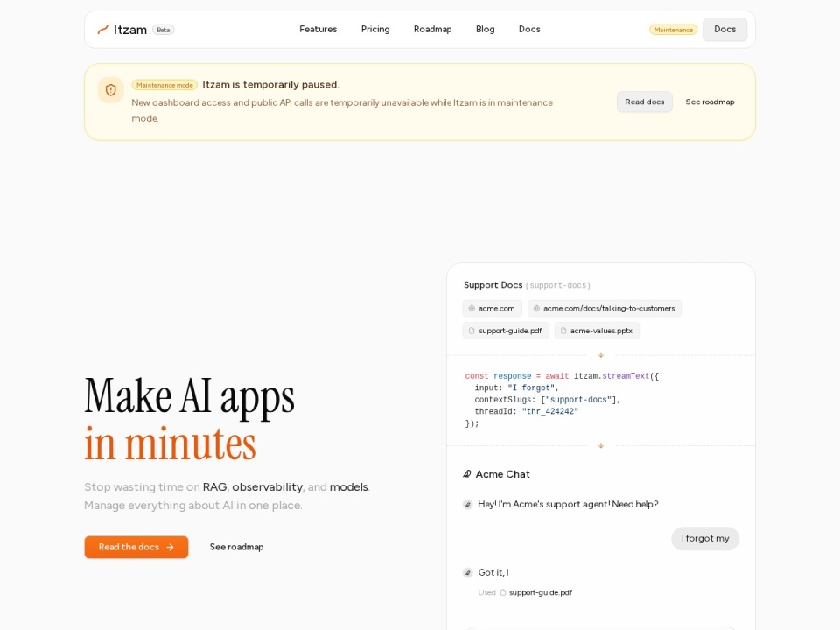This screenshot has height=630, width=840.
Task: Select the acme-values.pptx source chip
Action: click(597, 331)
